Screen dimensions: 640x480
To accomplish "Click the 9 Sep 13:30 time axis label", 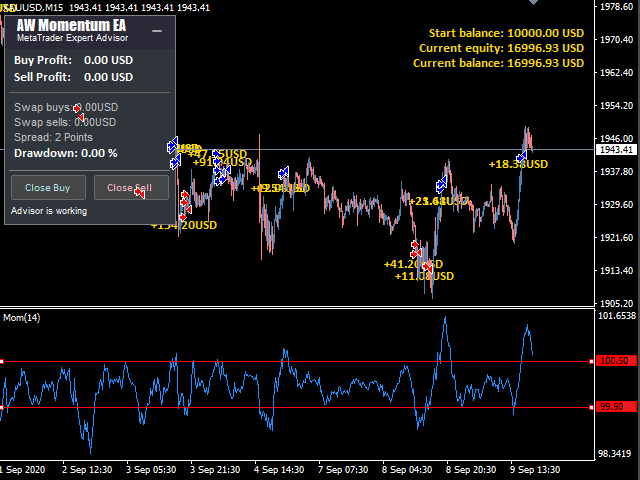I will point(535,470).
